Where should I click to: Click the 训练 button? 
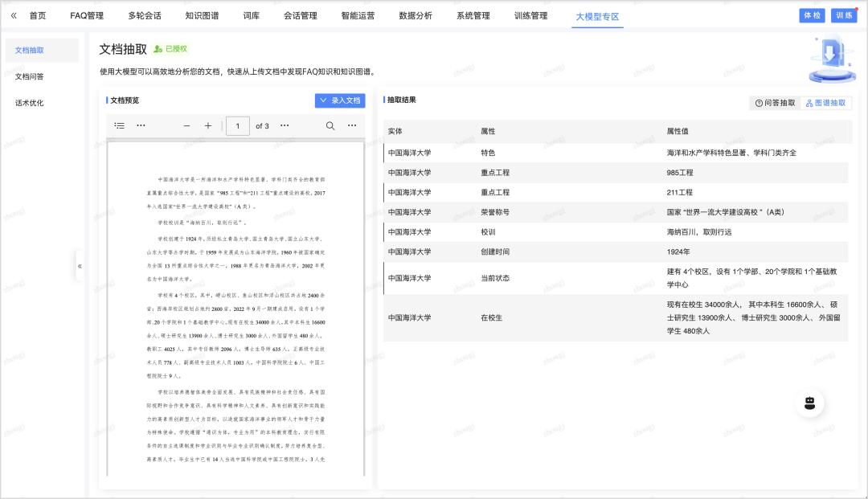click(x=844, y=15)
